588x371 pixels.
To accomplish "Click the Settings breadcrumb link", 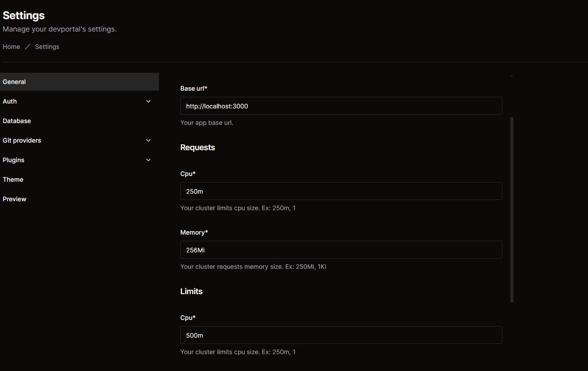I will [47, 47].
